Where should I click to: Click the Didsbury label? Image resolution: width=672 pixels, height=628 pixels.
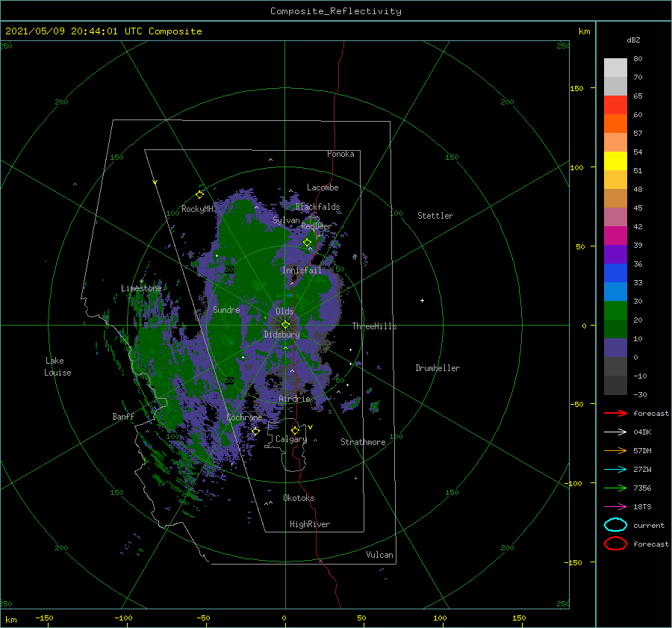click(281, 335)
